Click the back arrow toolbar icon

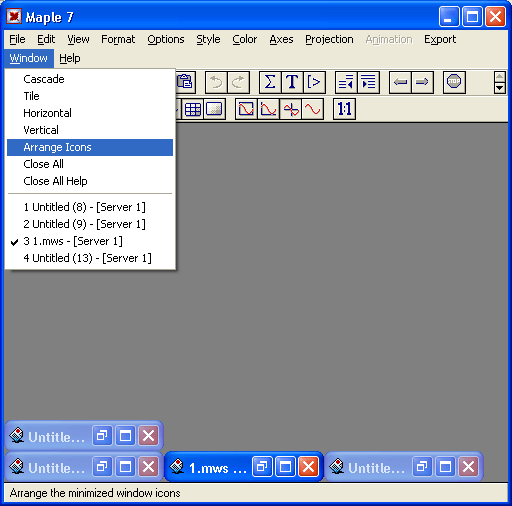click(400, 82)
